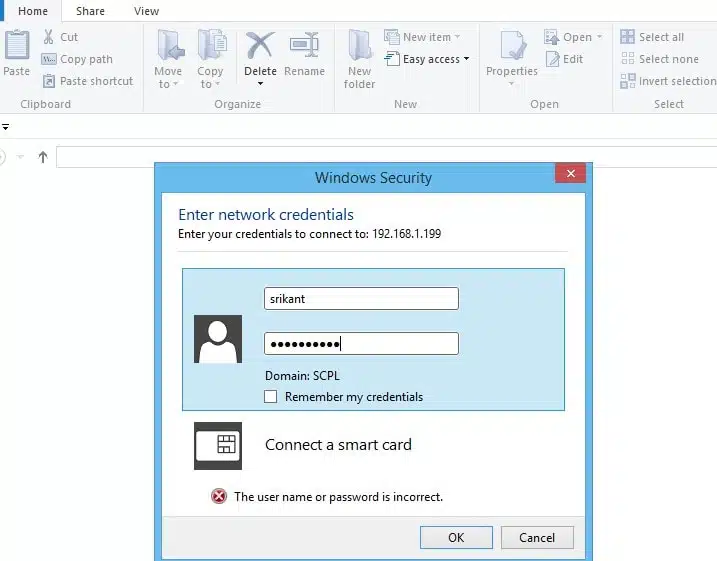Switch to the View ribbon tab
The height and width of the screenshot is (561, 717).
[146, 11]
